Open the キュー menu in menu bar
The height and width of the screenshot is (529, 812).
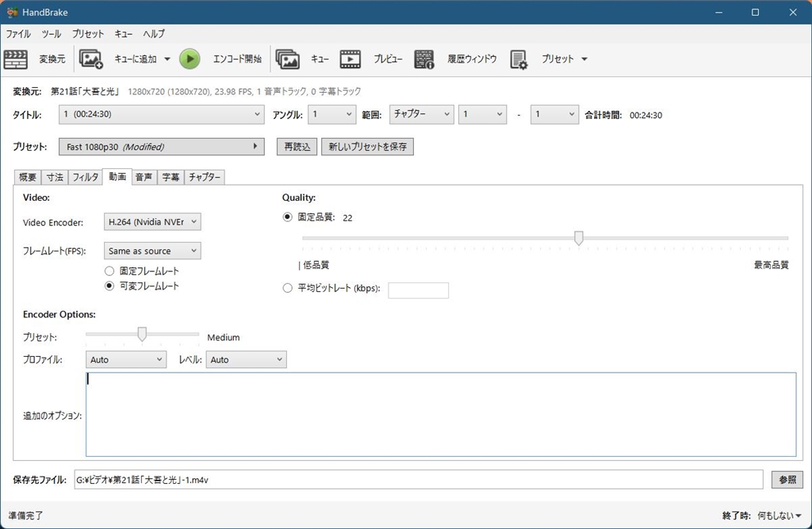(123, 33)
